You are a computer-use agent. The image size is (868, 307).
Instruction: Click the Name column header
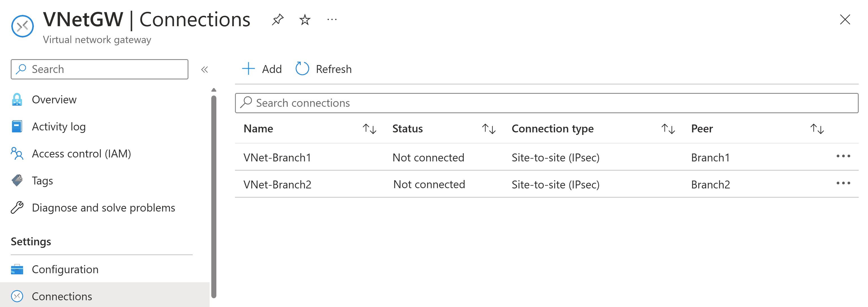258,129
